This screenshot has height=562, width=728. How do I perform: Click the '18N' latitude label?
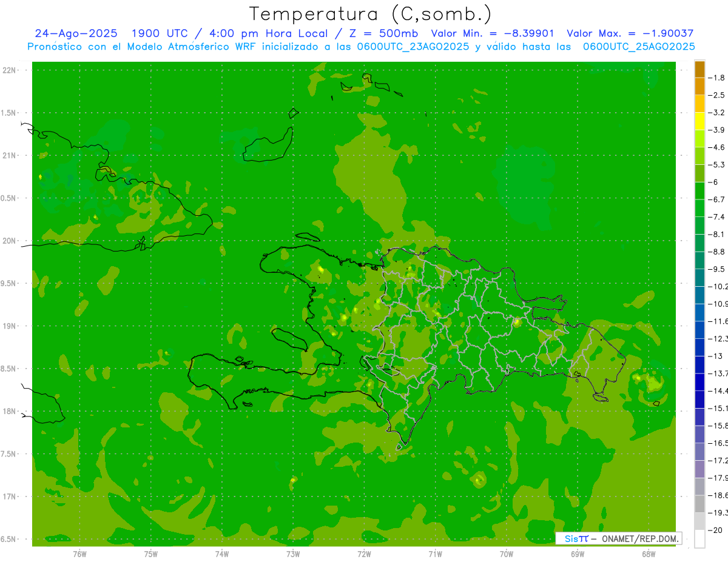pos(10,411)
